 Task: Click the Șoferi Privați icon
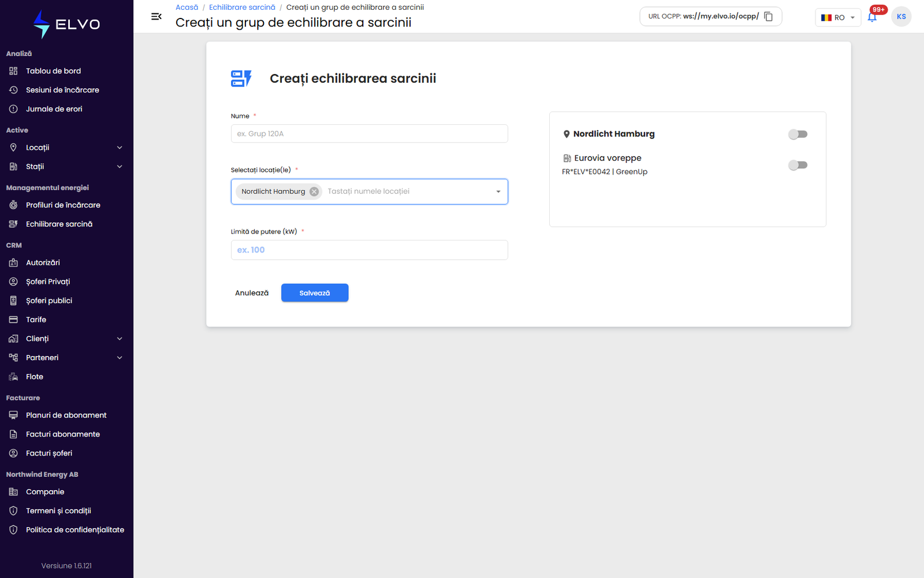tap(13, 281)
